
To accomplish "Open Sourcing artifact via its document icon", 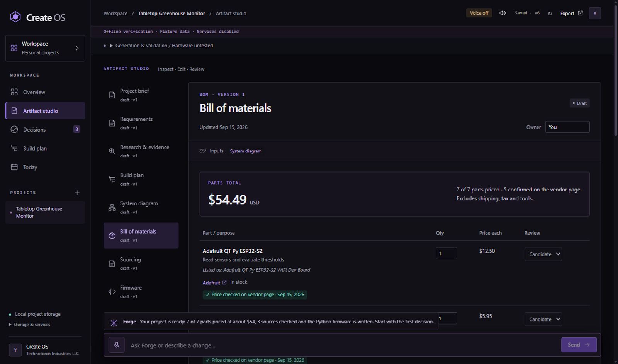I will 112,264.
